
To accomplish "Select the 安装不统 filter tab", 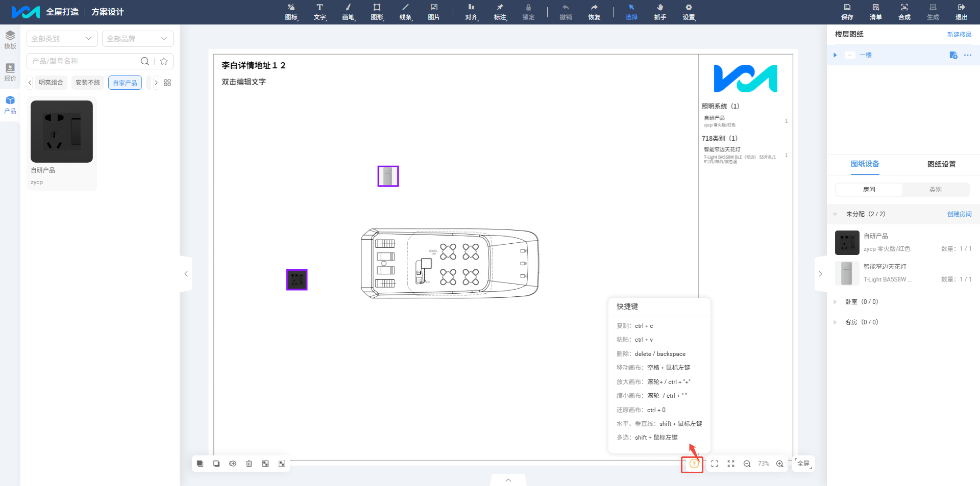I will pos(88,83).
